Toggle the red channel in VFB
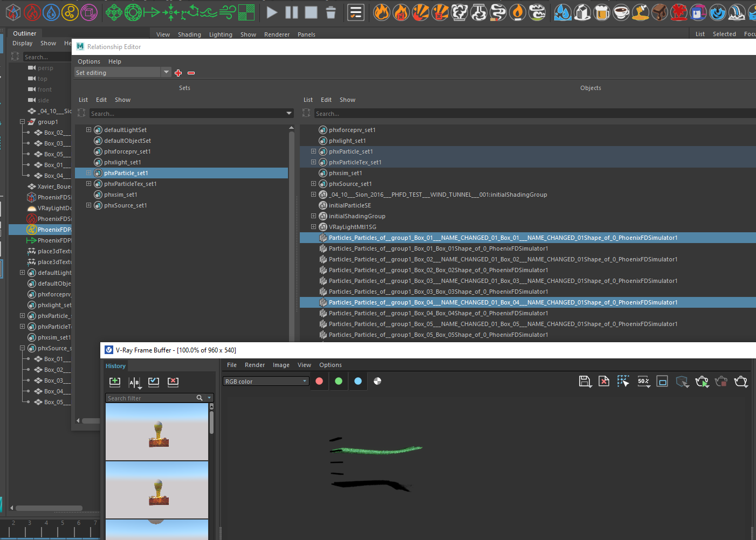 point(319,381)
